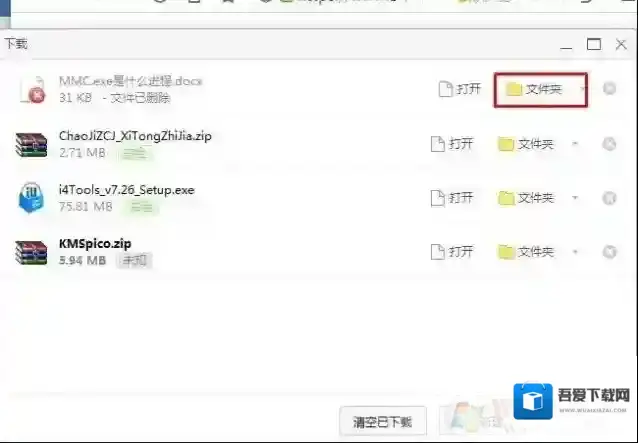The image size is (638, 443).
Task: Select ChaoJiZCJ_XiTongZhiJia.zip filename
Action: [x=135, y=136]
